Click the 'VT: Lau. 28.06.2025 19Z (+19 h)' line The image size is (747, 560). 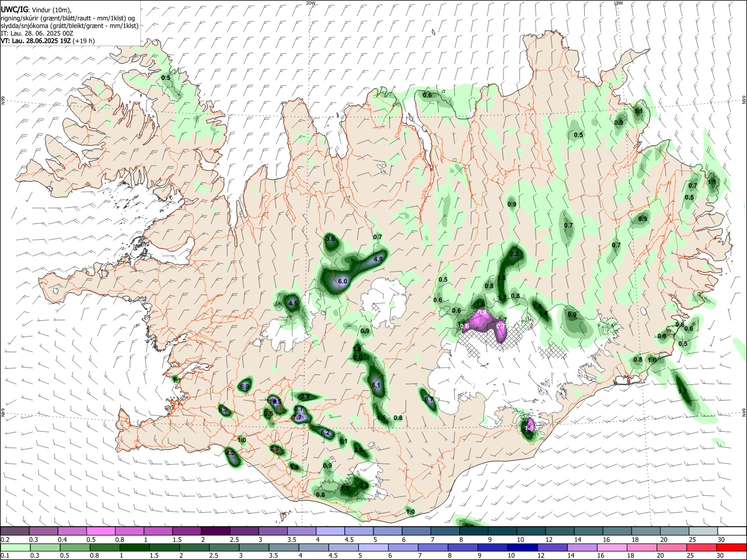click(x=47, y=41)
